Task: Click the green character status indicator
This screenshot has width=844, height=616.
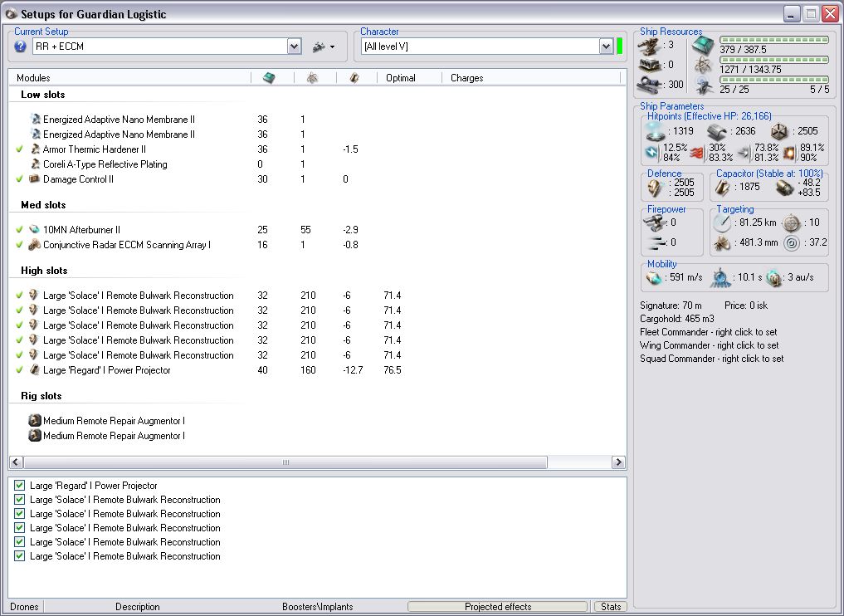Action: [x=619, y=46]
